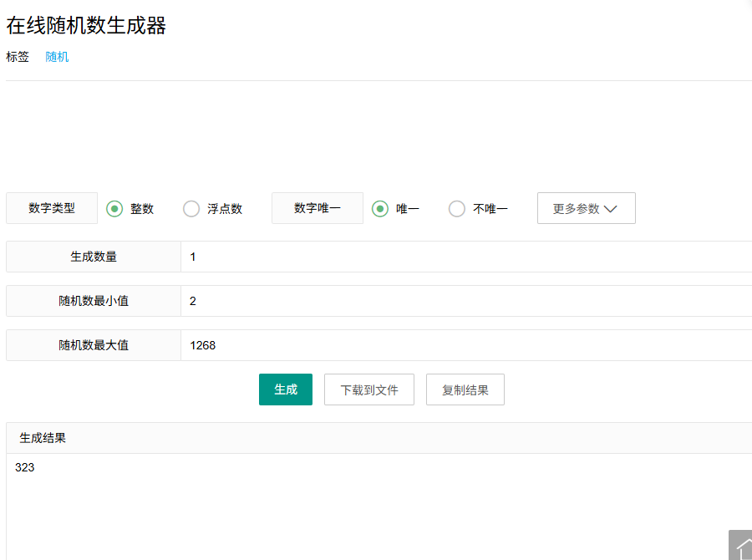Click the 生成结果 panel header
The image size is (752, 560).
(376, 438)
